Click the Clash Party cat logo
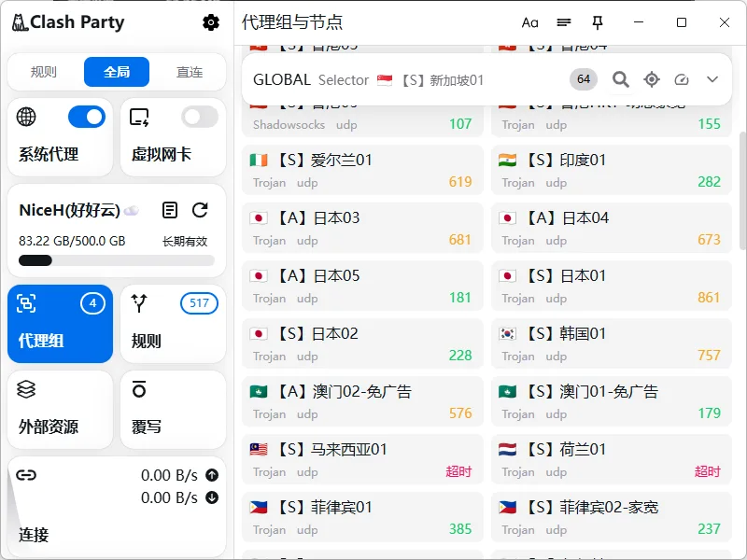The image size is (747, 560). (x=20, y=22)
